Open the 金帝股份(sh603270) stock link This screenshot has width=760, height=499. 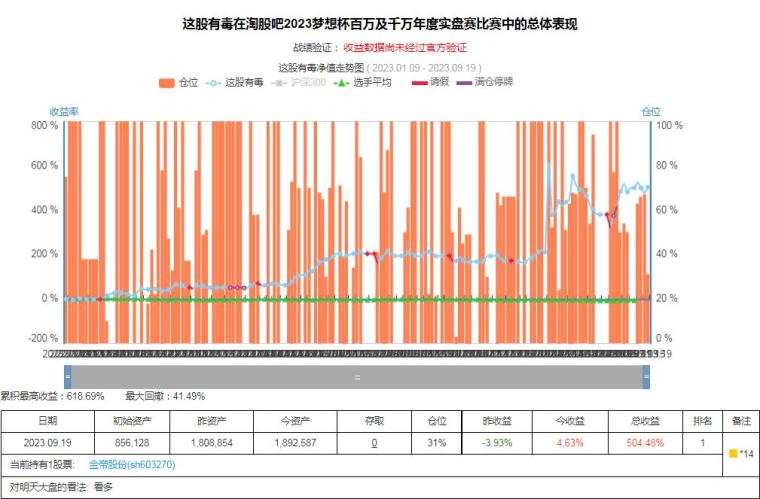click(x=132, y=465)
